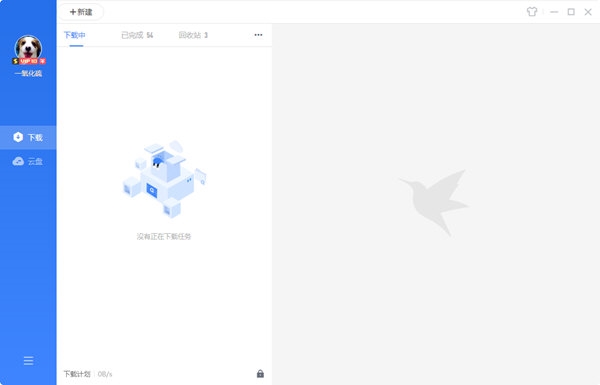Open the 回收站 3 recycle bin tab

point(193,35)
